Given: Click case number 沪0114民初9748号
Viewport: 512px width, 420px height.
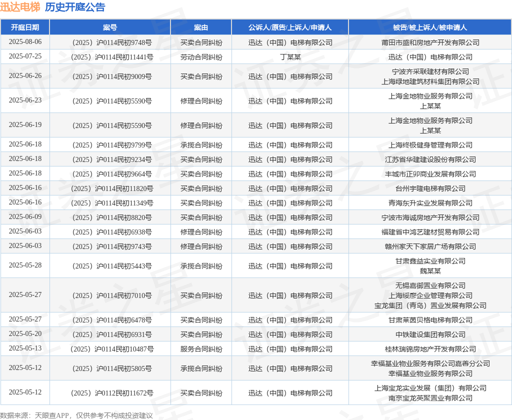Looking at the screenshot, I should click(124, 42).
